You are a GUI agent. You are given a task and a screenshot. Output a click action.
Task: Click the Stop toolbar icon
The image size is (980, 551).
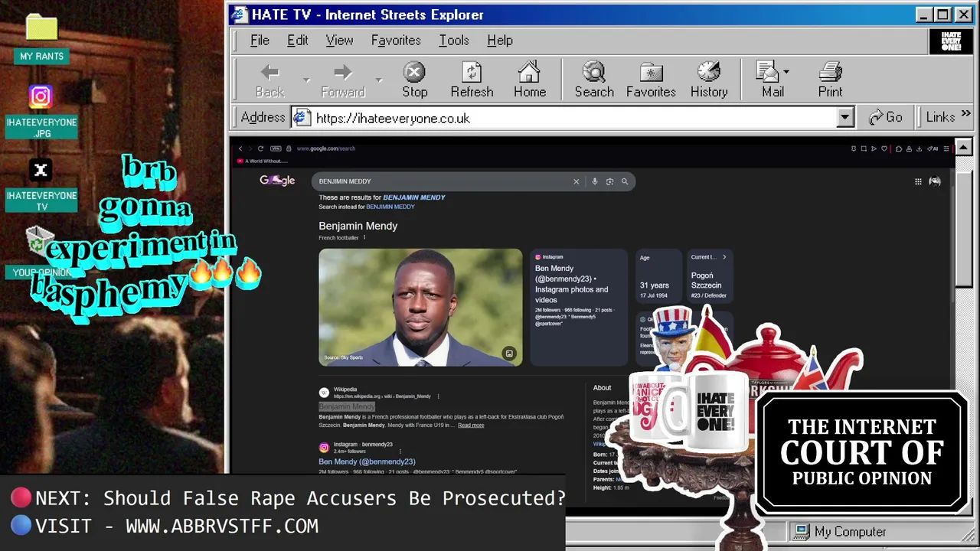pyautogui.click(x=414, y=73)
